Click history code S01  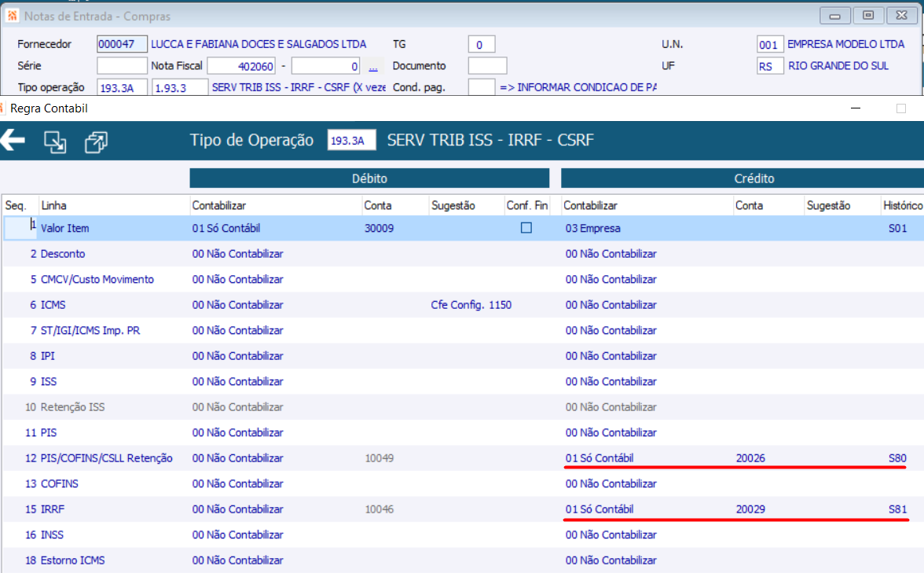pyautogui.click(x=897, y=228)
